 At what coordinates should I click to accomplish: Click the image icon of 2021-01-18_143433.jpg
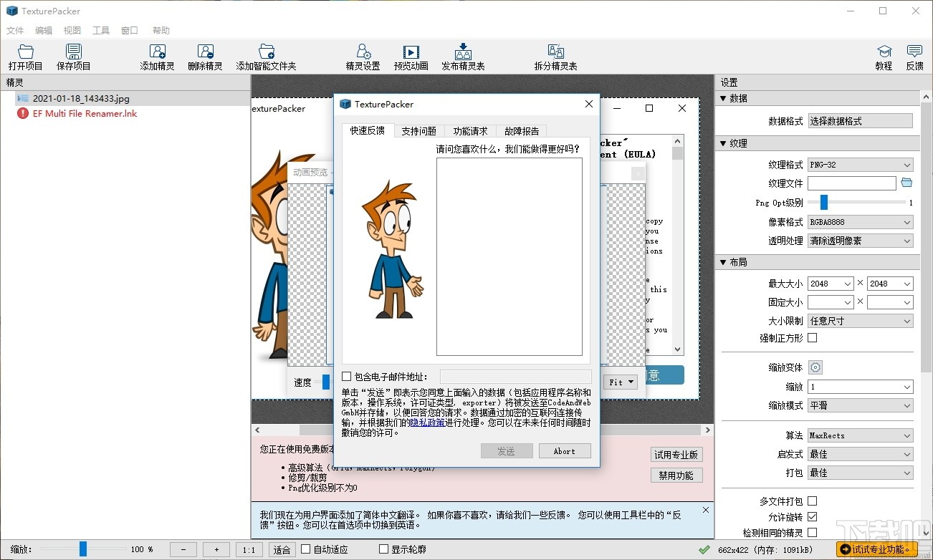point(23,98)
